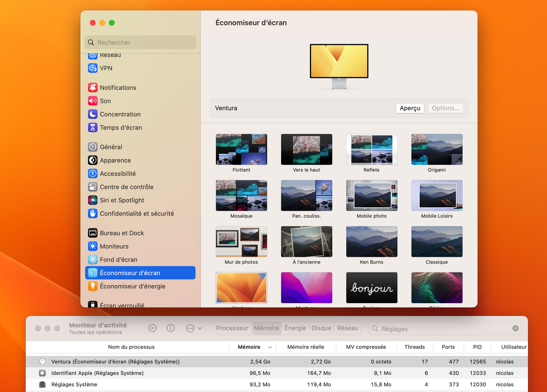Click the shield icon on the Ventura process row

click(42, 361)
